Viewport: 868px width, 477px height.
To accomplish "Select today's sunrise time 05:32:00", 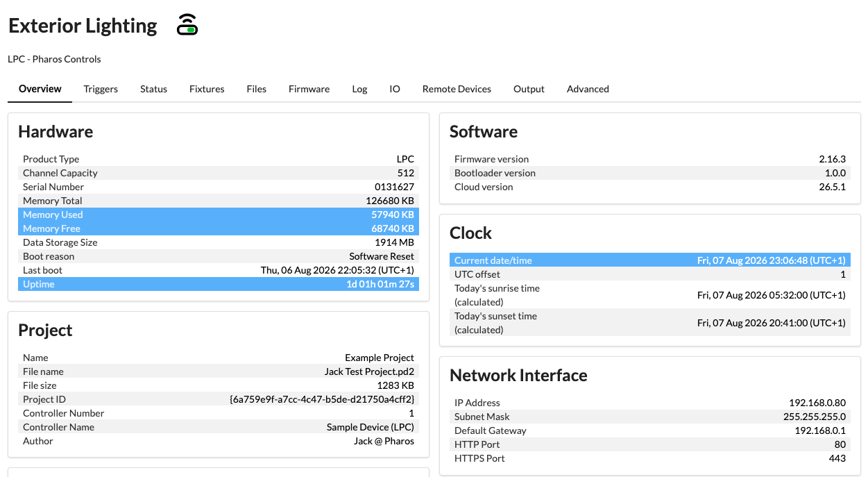I will [x=772, y=295].
